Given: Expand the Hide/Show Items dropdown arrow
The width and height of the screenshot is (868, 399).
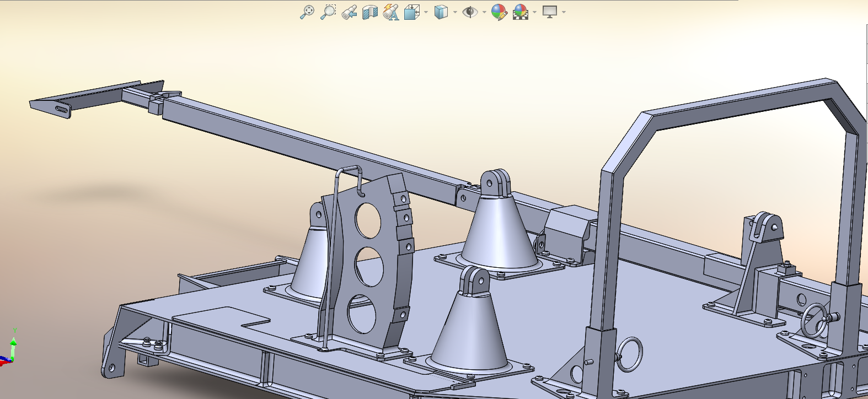Looking at the screenshot, I should (484, 12).
